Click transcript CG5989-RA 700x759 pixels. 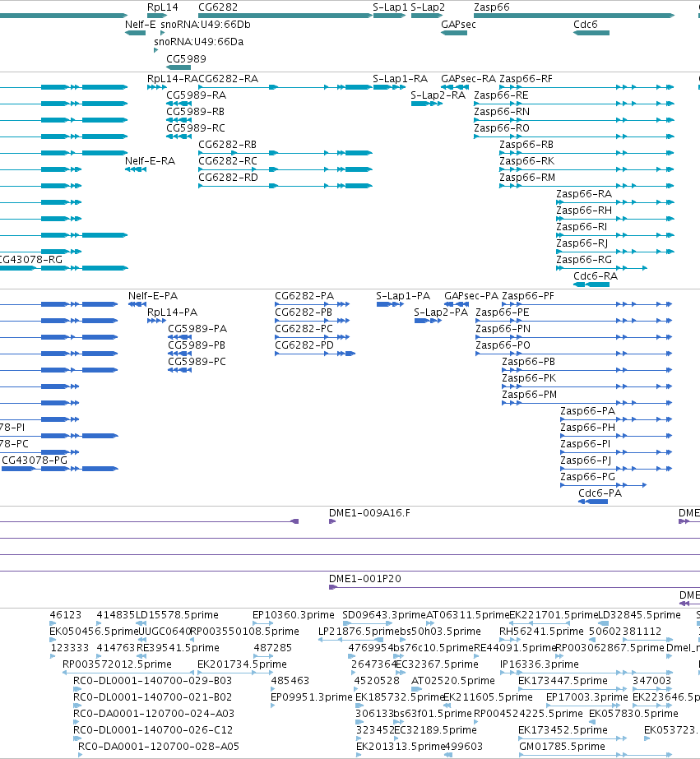pyautogui.click(x=196, y=95)
